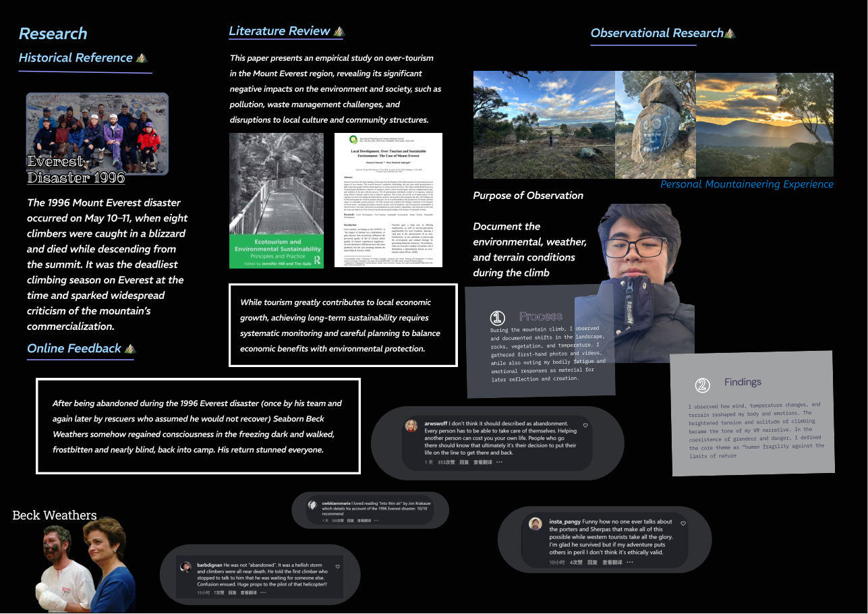Click the circled number 2 next to Findings
The image size is (868, 614).
pos(702,385)
